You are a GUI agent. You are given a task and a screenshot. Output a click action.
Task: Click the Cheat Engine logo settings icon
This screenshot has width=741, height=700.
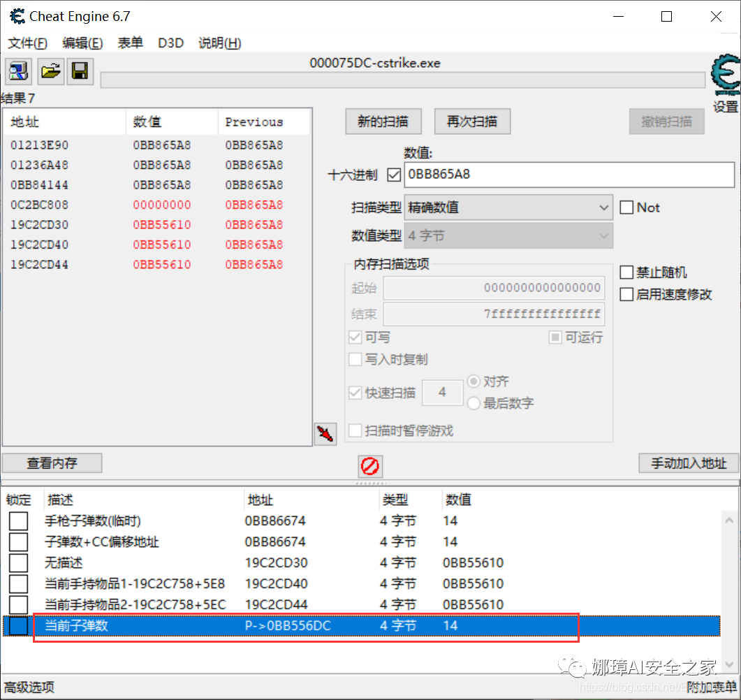(726, 75)
